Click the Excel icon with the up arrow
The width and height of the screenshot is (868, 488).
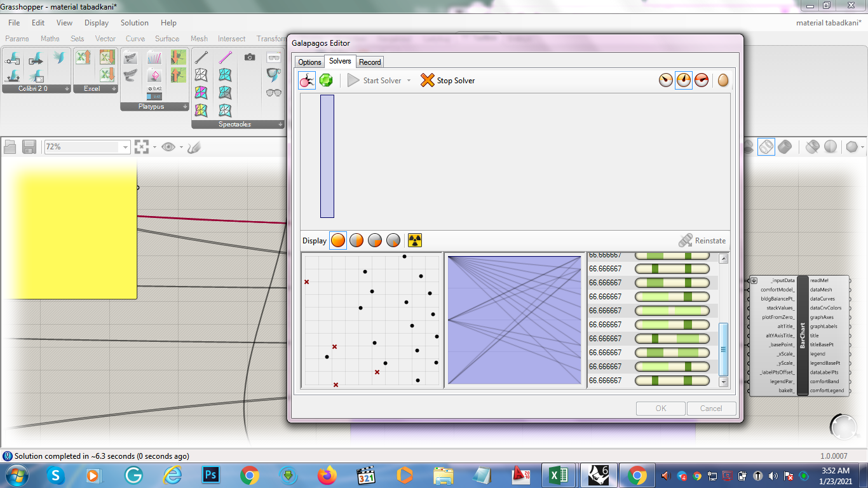83,58
